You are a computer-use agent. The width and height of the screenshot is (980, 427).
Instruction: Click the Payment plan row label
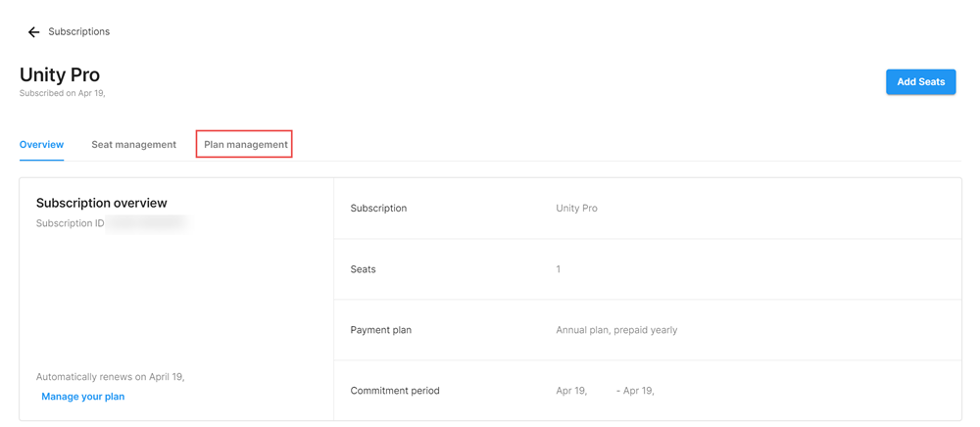tap(380, 330)
